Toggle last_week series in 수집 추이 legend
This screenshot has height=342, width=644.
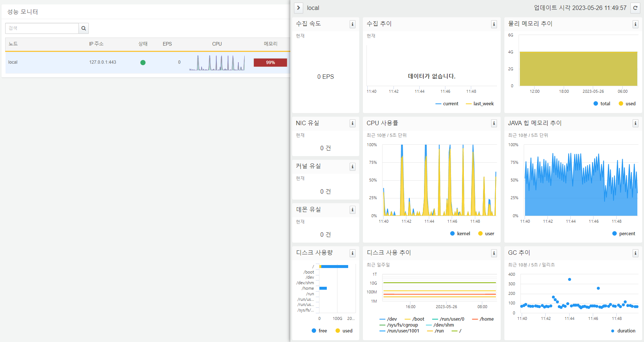click(480, 104)
